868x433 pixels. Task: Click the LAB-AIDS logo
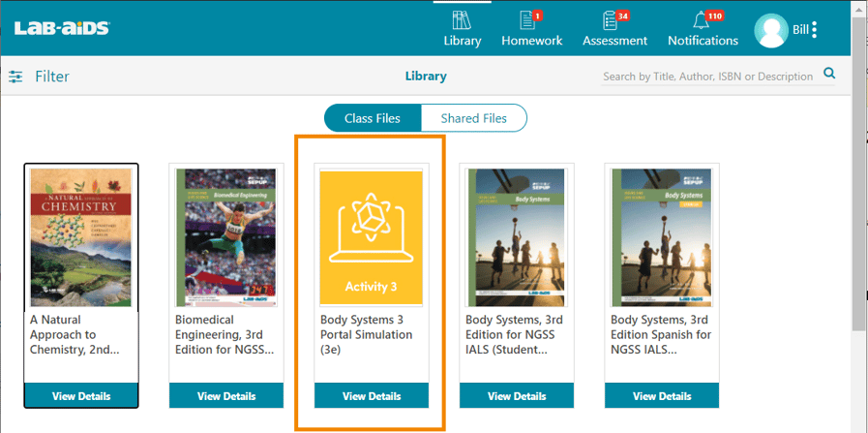tap(62, 28)
